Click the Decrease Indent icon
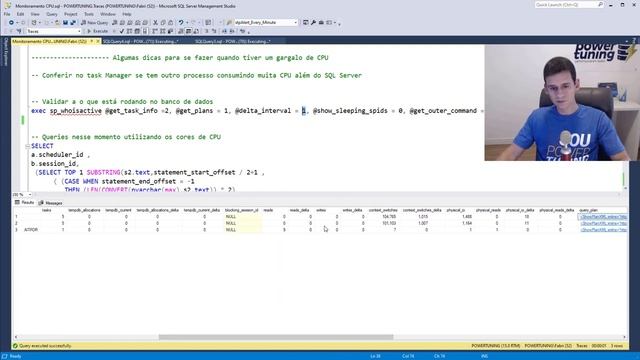The image size is (640, 360). click(x=224, y=31)
